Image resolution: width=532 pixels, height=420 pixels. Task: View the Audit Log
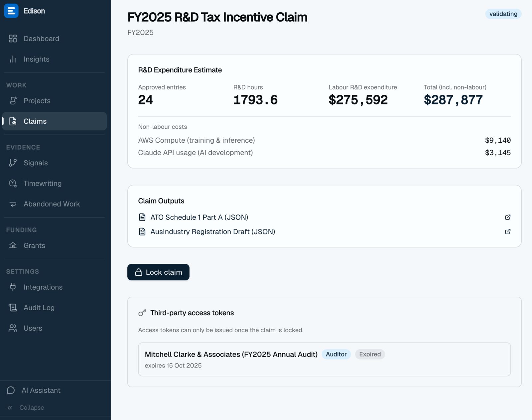tap(55, 308)
